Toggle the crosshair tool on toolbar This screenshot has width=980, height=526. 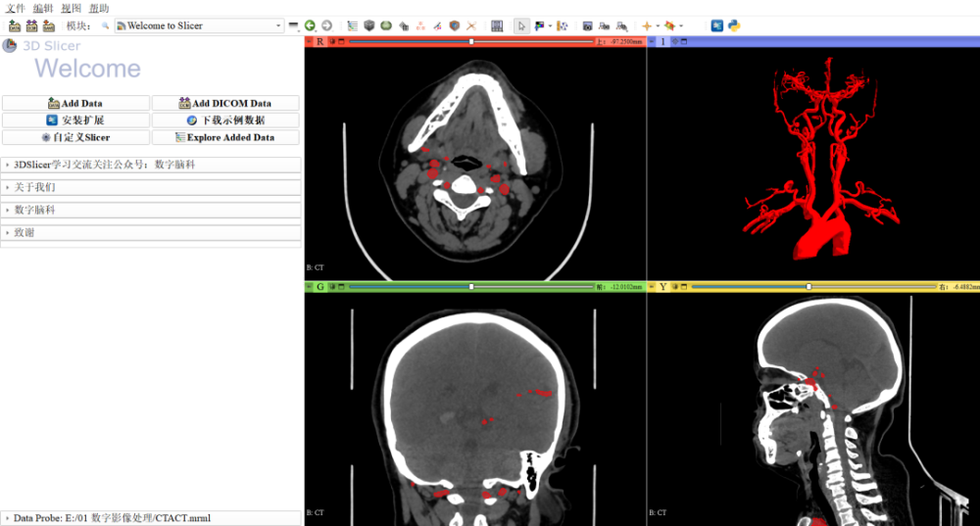[647, 25]
